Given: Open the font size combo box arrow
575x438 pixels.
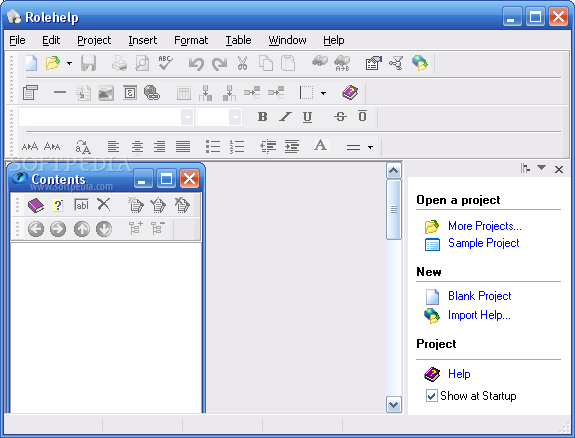Looking at the screenshot, I should [x=235, y=117].
